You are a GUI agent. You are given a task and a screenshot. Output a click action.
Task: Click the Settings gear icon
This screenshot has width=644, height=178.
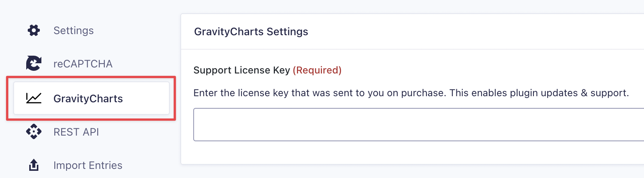click(x=34, y=30)
